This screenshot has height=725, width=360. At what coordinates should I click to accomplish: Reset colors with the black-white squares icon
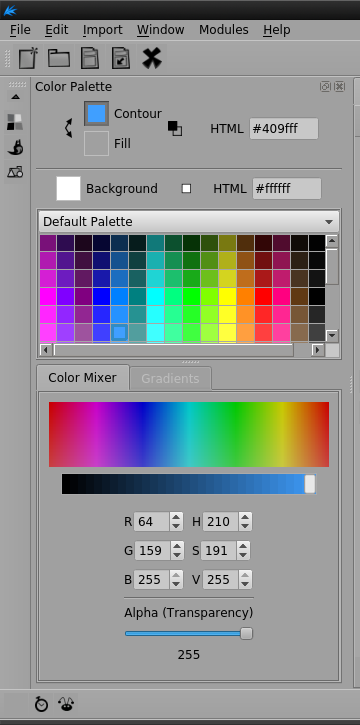(x=175, y=128)
